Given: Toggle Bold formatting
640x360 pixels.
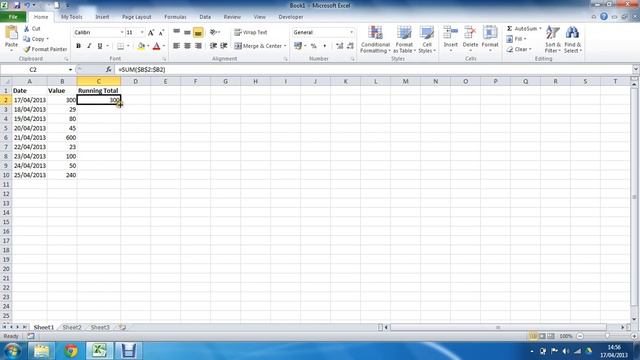Looking at the screenshot, I should (78, 46).
